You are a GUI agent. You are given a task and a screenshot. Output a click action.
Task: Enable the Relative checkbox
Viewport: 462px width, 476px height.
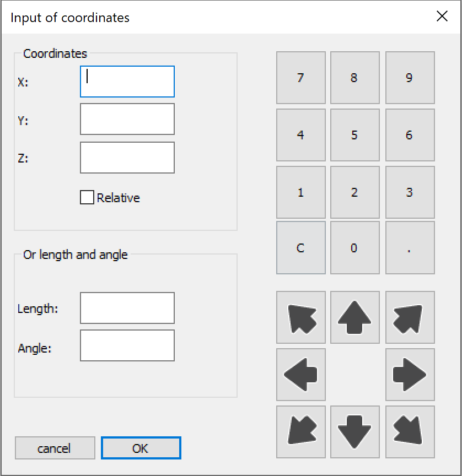tap(87, 198)
